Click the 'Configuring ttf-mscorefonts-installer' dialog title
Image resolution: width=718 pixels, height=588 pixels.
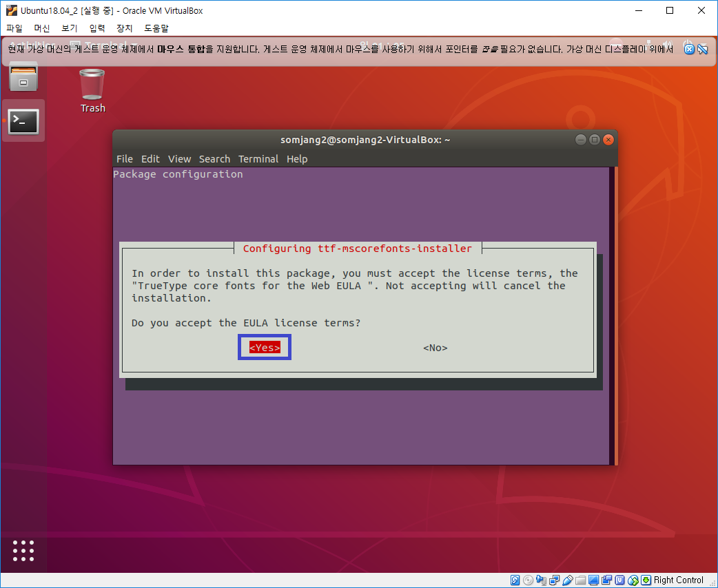357,249
